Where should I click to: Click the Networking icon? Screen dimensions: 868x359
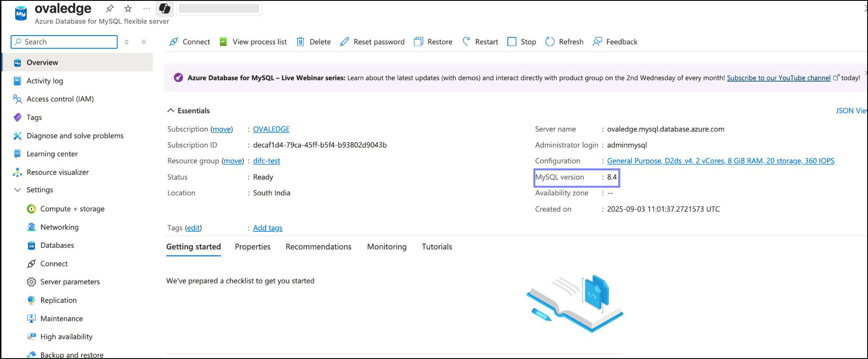click(31, 227)
